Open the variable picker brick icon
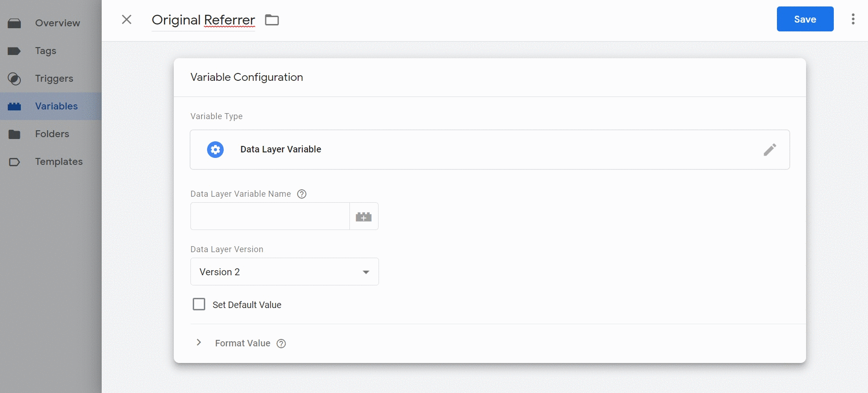This screenshot has width=868, height=393. [x=364, y=216]
